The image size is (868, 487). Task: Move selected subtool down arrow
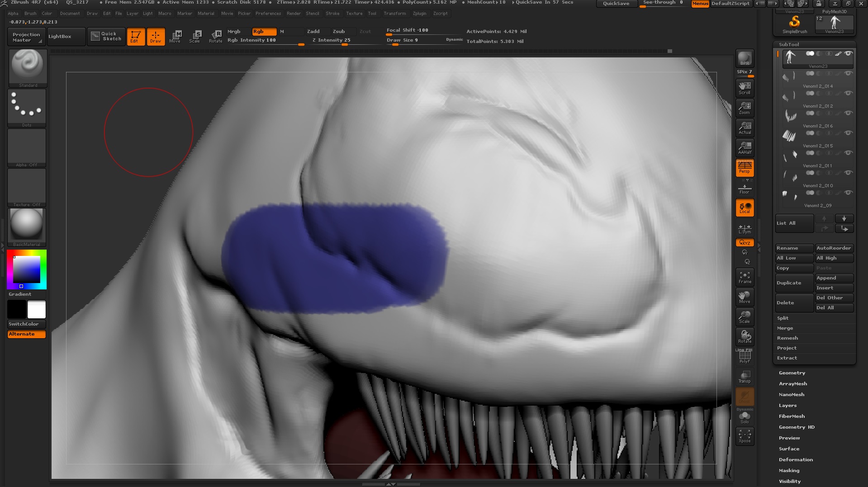point(844,218)
